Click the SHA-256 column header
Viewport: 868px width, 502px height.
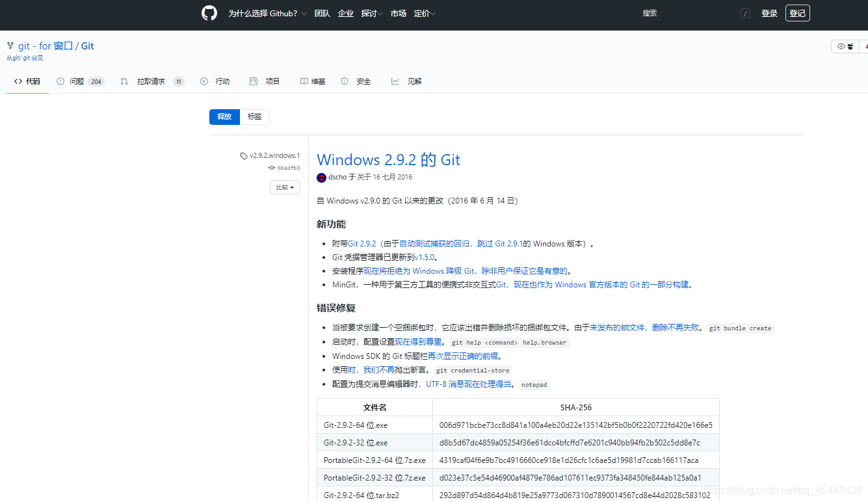[576, 408]
